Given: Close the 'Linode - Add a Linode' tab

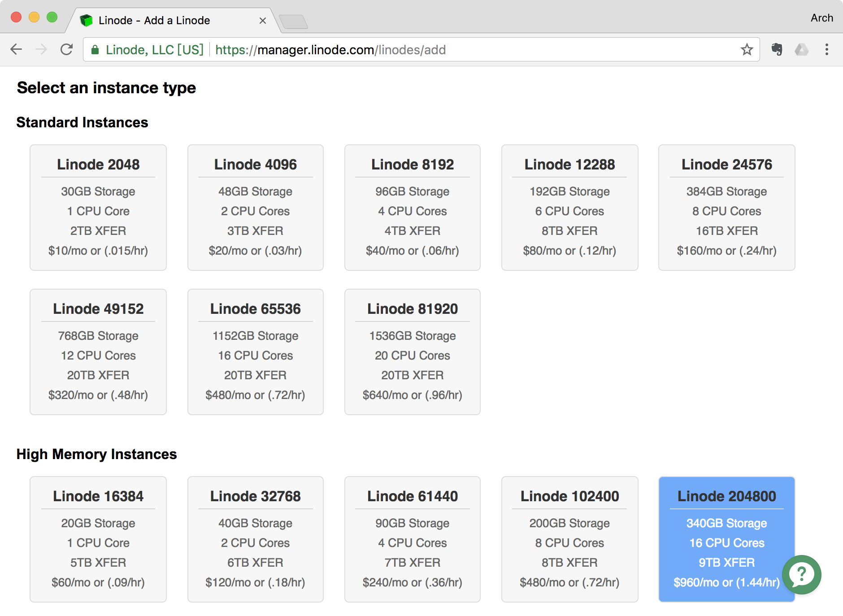Looking at the screenshot, I should click(x=263, y=21).
